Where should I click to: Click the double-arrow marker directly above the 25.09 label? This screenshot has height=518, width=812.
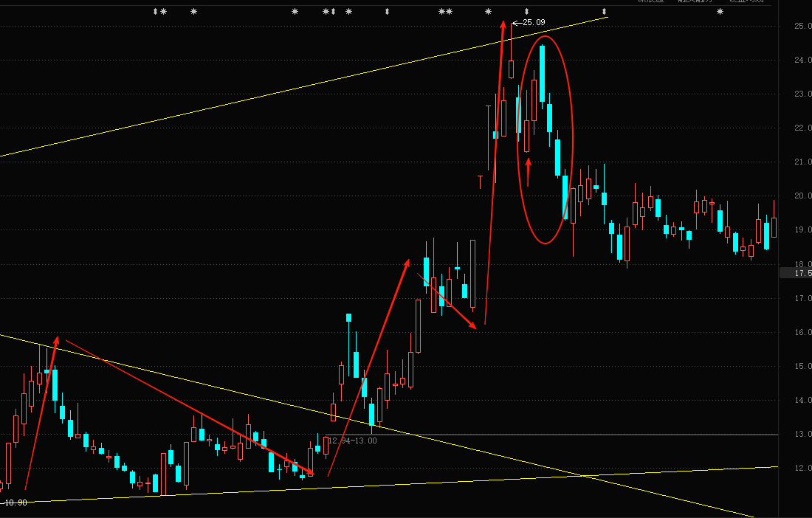(526, 11)
